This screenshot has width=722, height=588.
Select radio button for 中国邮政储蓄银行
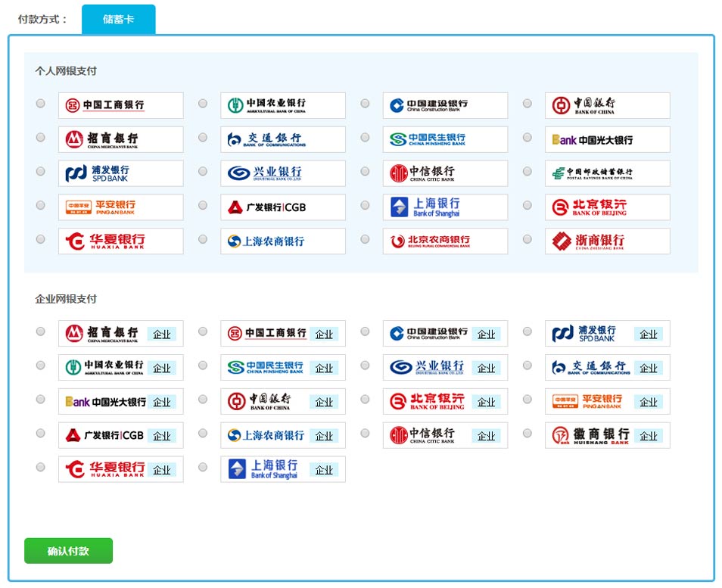pos(527,171)
